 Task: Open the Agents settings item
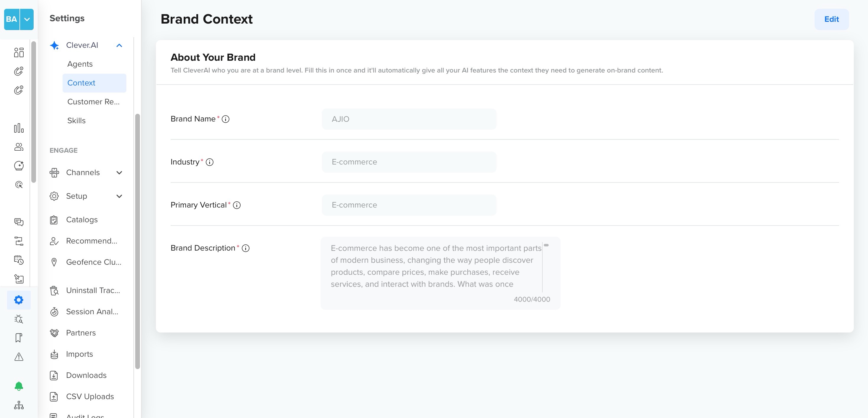coord(80,64)
